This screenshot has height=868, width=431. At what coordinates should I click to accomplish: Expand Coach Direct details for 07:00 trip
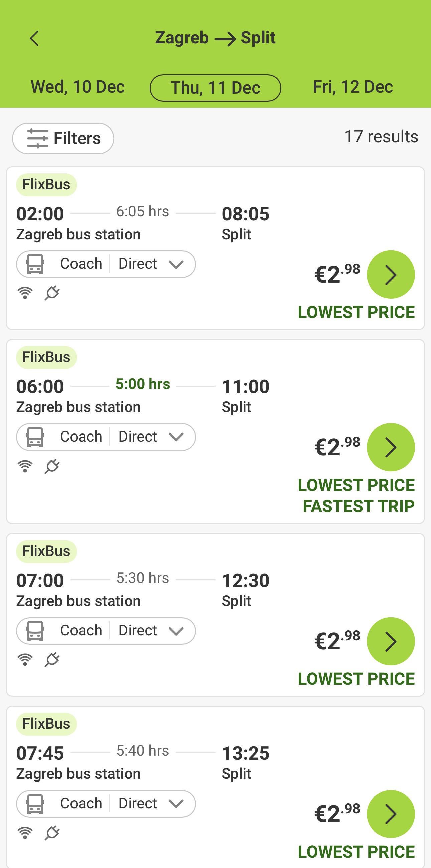pos(106,631)
